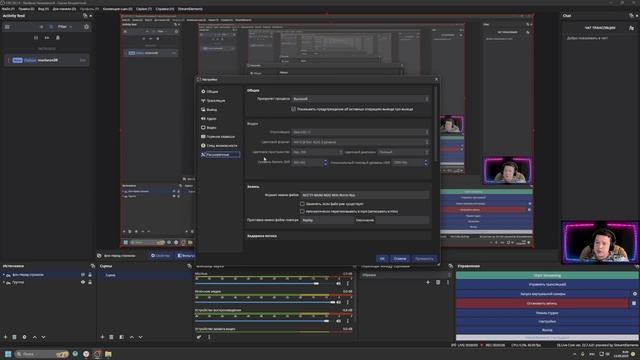Open Activity feed settings gear
Viewport: 640px width, 360px height.
pos(86,27)
